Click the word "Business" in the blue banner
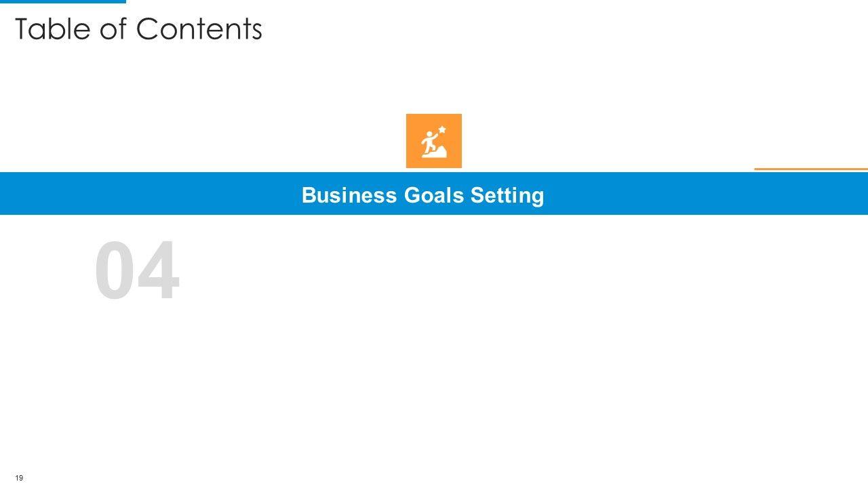Screen dimensions: 868x488 [x=349, y=195]
